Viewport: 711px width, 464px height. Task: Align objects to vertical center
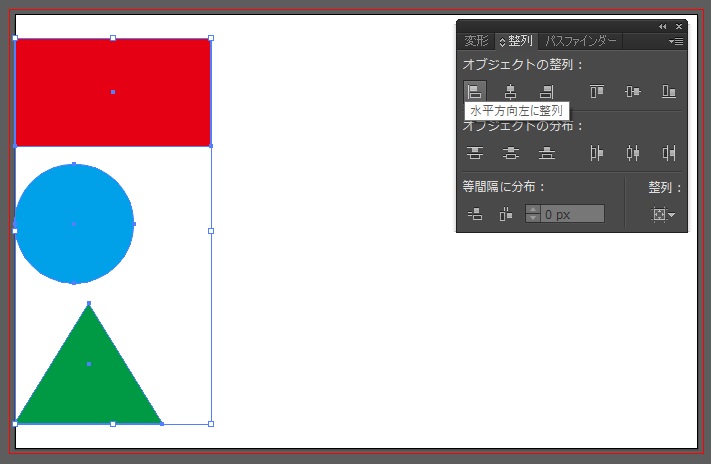coord(632,91)
